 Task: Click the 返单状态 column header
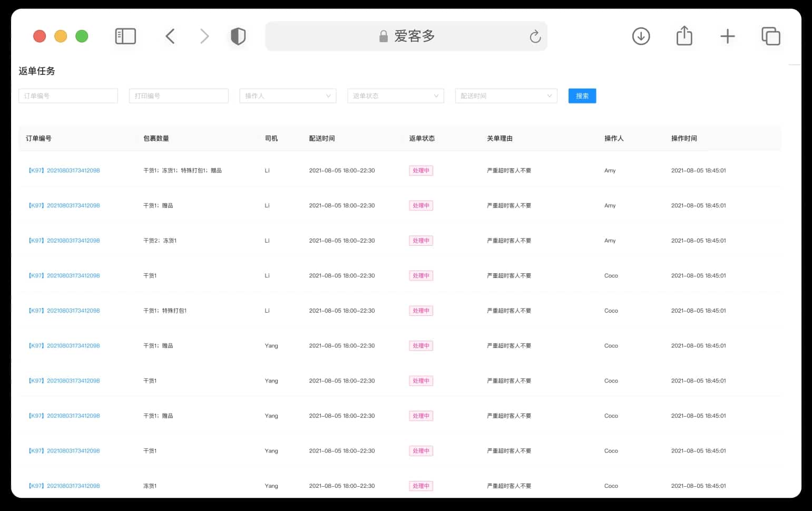(422, 138)
